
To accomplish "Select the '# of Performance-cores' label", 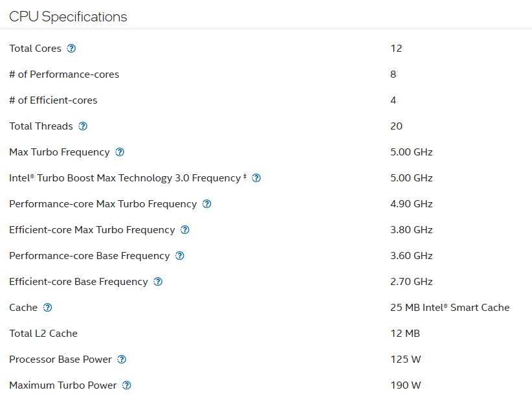I will (64, 74).
